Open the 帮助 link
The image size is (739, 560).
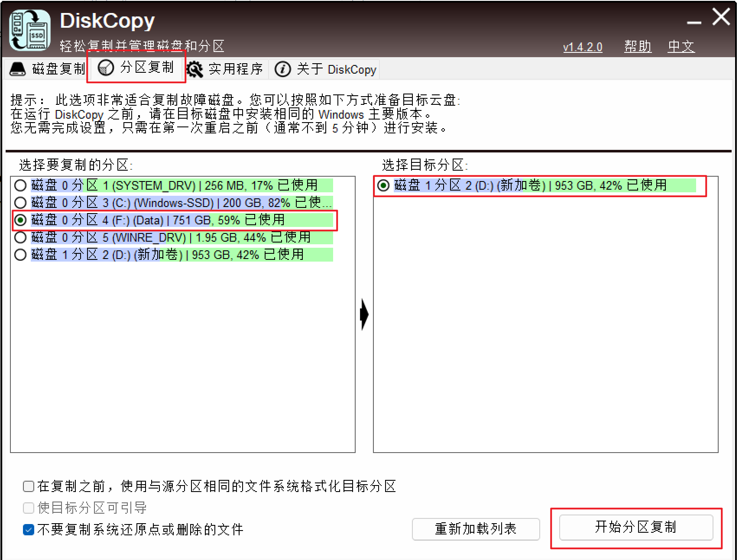(638, 46)
